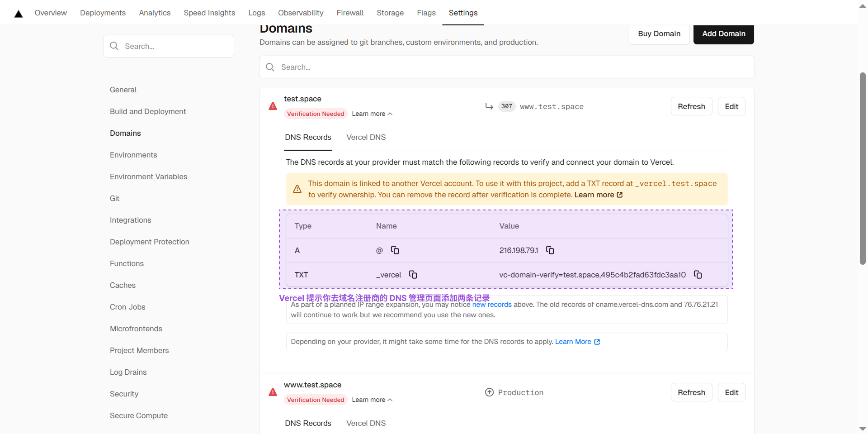
Task: Open Microfrontends settings
Action: (136, 329)
